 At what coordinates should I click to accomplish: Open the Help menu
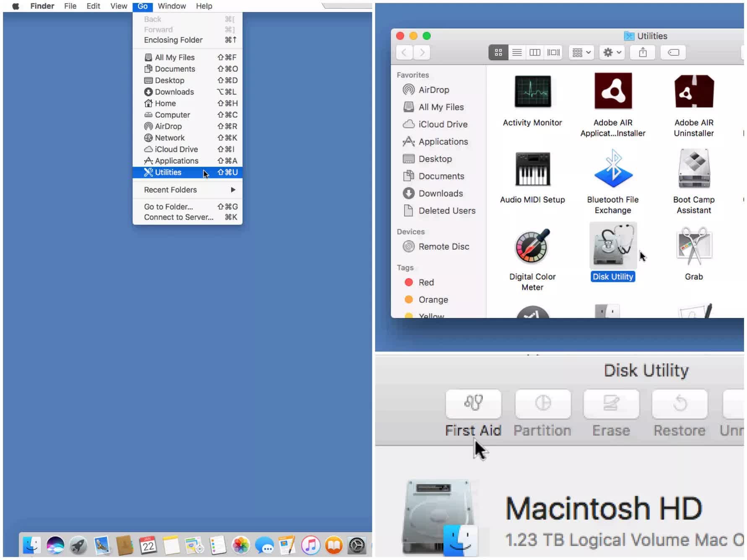click(x=204, y=6)
